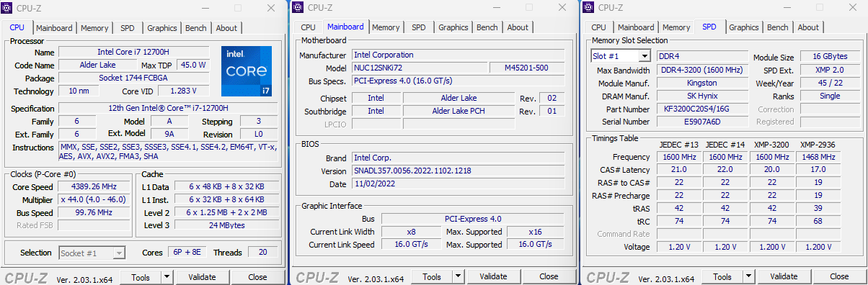Click the Serial Number field E5907A6D
The height and width of the screenshot is (285, 868).
[x=702, y=122]
